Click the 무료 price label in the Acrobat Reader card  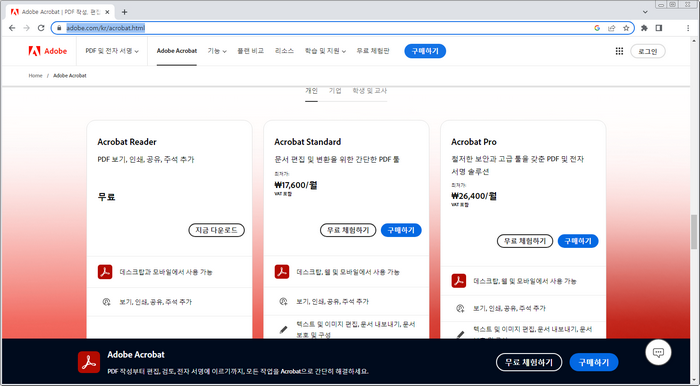coord(106,197)
